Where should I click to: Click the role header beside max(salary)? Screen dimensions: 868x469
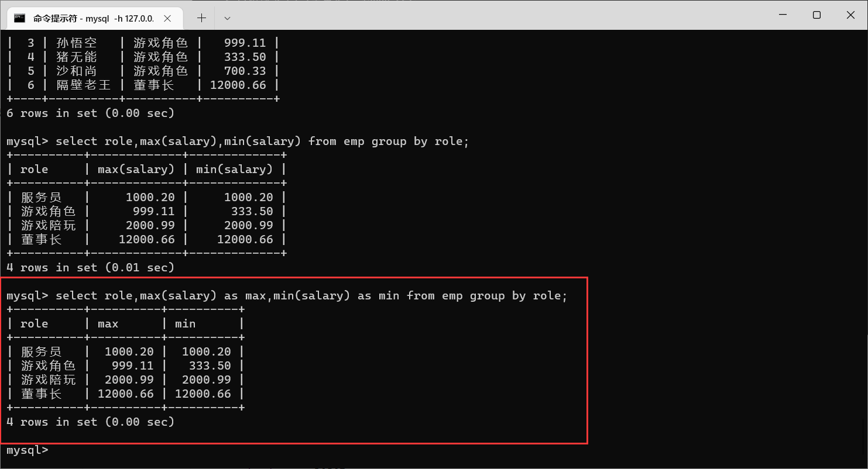pyautogui.click(x=34, y=169)
